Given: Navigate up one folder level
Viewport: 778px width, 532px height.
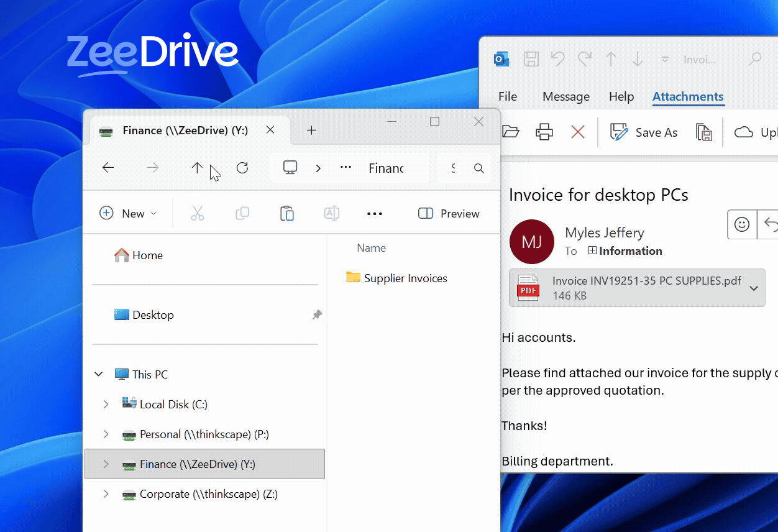Looking at the screenshot, I should [197, 168].
